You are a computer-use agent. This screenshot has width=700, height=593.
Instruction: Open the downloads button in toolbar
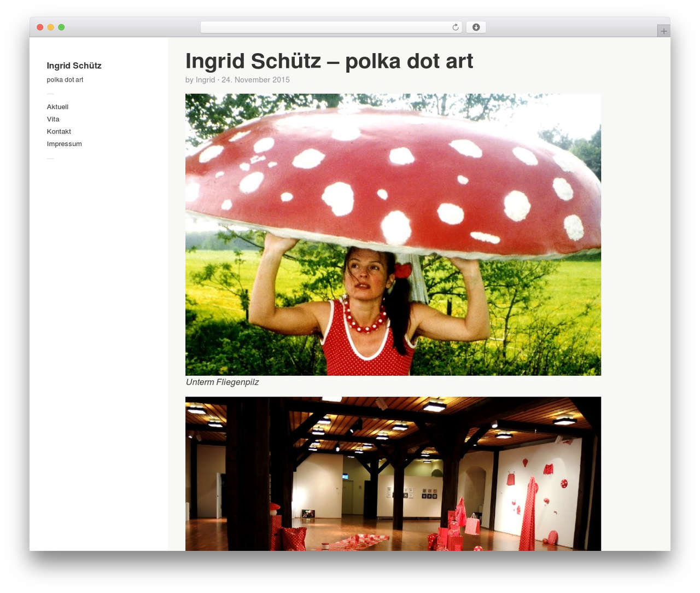(476, 27)
